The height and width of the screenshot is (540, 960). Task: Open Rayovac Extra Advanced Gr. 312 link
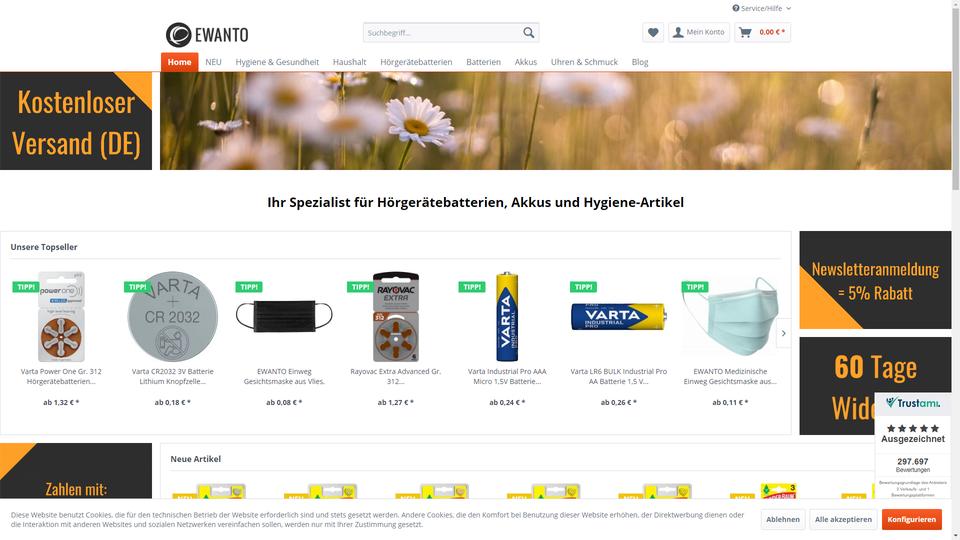pos(396,376)
